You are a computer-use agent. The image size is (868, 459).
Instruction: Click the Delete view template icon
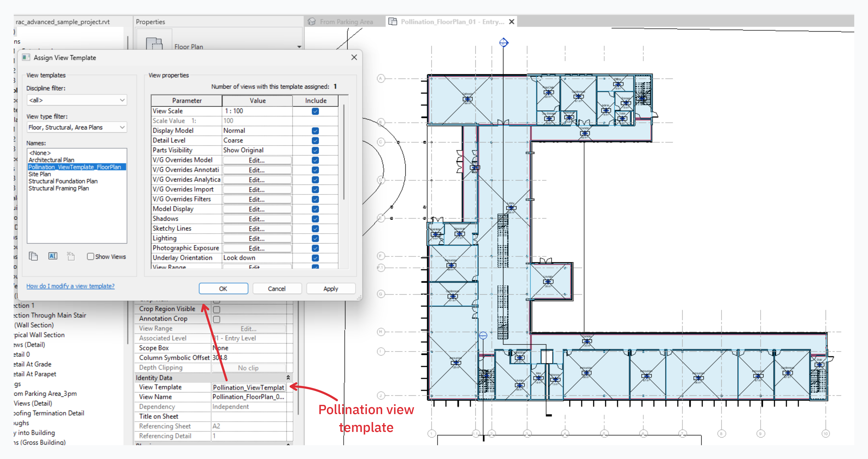tap(71, 256)
